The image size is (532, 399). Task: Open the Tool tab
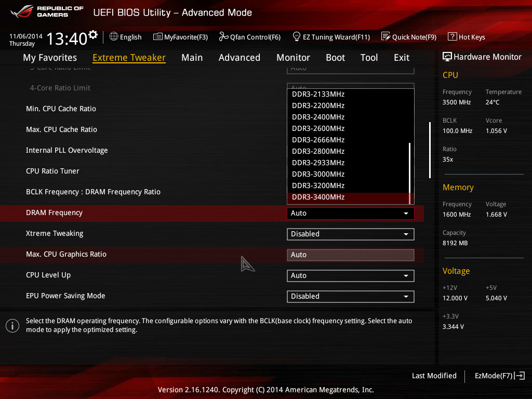pyautogui.click(x=369, y=58)
